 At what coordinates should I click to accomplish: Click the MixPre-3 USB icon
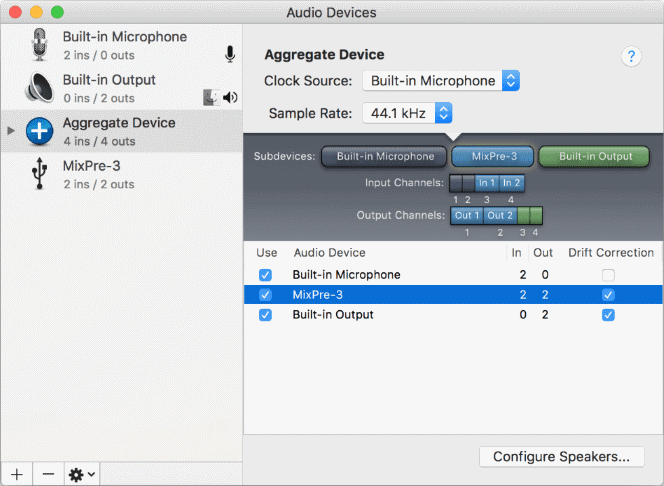click(x=39, y=174)
